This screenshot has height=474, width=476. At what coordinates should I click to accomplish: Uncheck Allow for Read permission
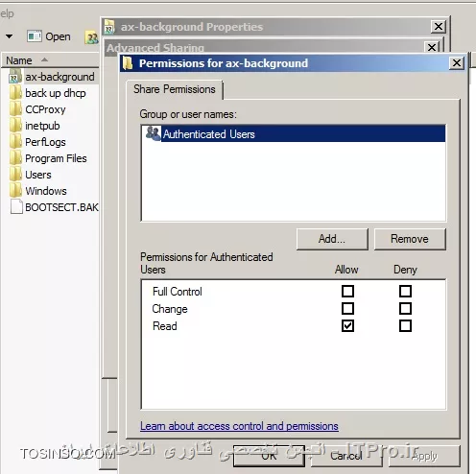[x=347, y=326]
